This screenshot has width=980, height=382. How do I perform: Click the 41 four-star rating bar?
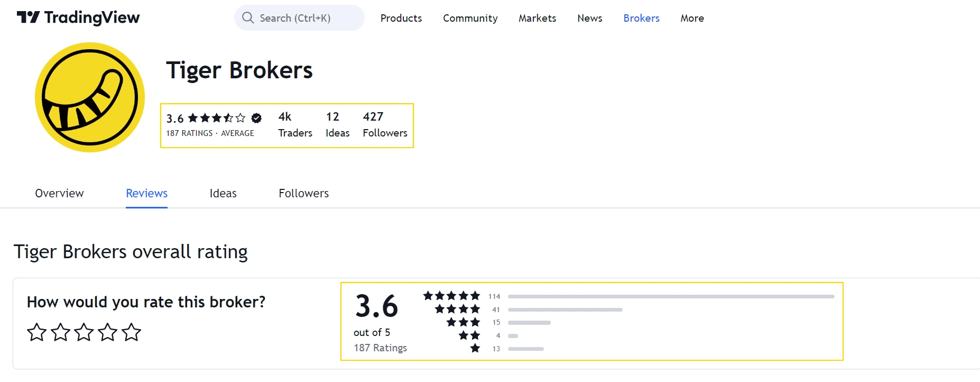[x=565, y=310]
